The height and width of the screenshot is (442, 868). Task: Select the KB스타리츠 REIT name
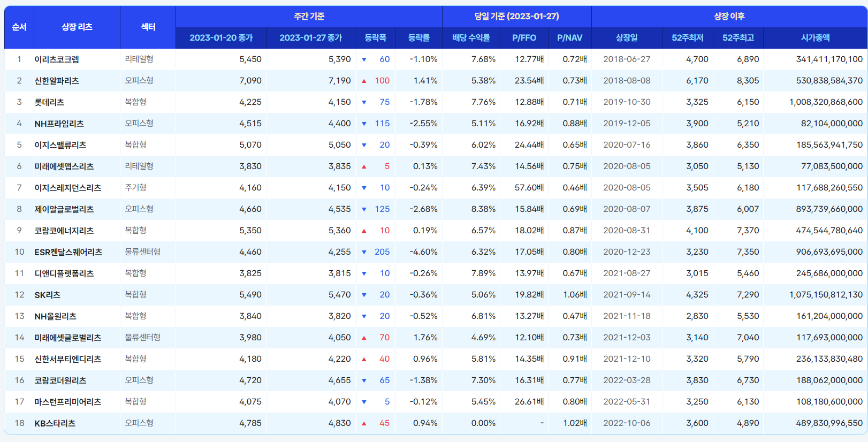pos(55,423)
